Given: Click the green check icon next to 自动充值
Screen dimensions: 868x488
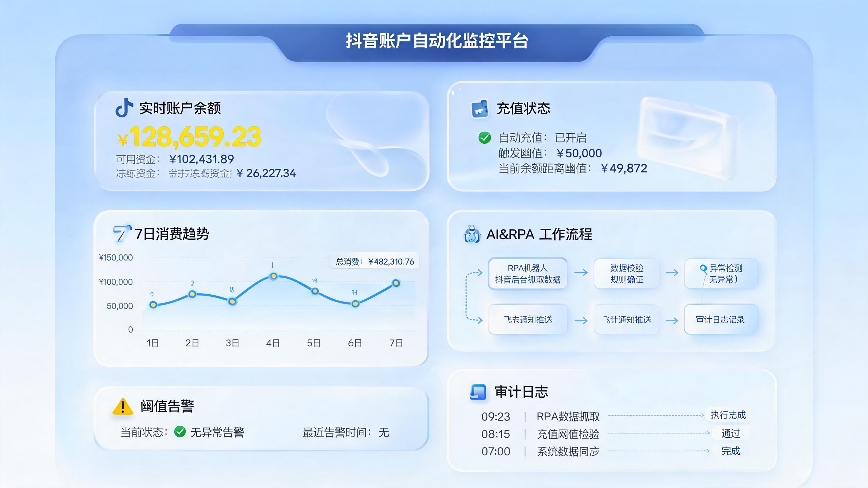Looking at the screenshot, I should pyautogui.click(x=485, y=138).
